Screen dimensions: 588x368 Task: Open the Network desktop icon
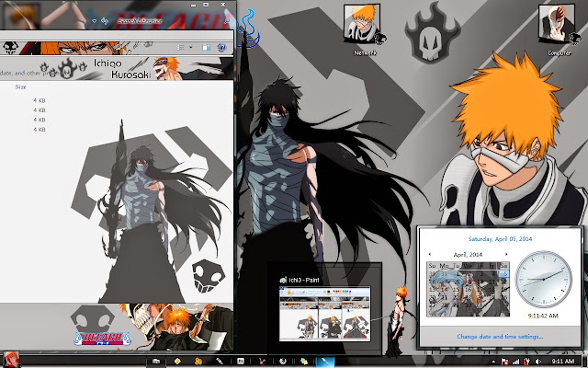[365, 30]
